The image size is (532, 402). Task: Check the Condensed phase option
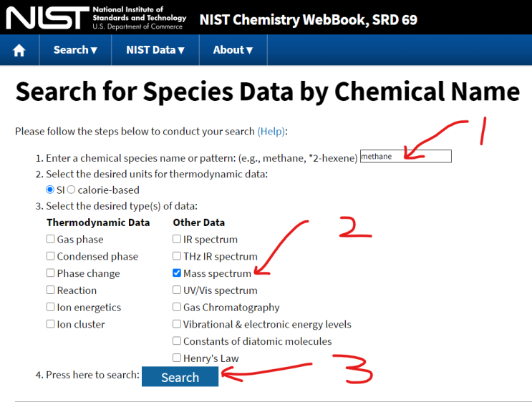coord(51,256)
